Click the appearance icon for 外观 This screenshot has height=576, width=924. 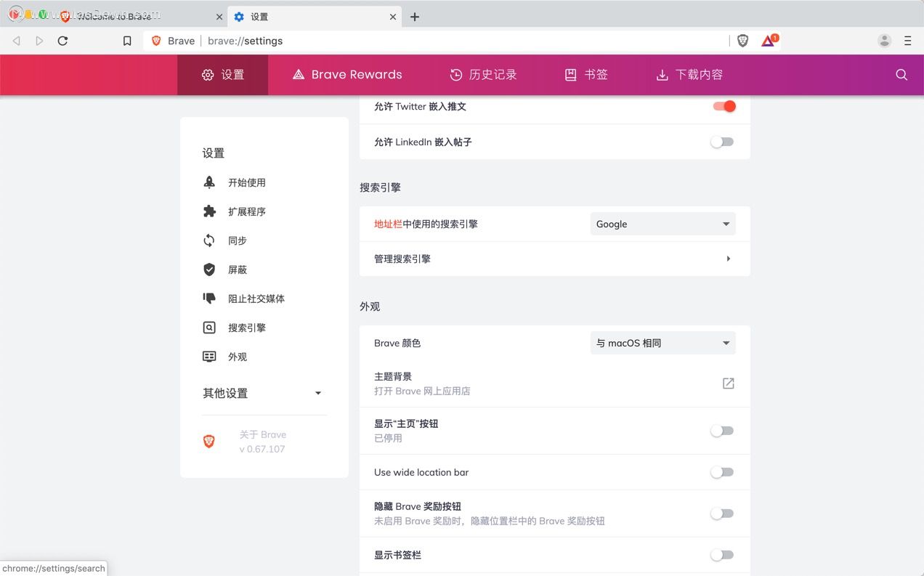click(209, 357)
